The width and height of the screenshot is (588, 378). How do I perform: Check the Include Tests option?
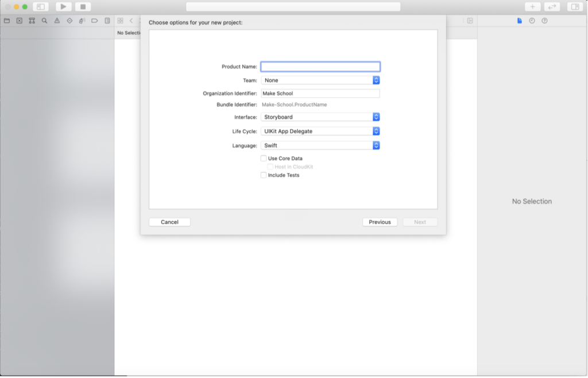[262, 175]
